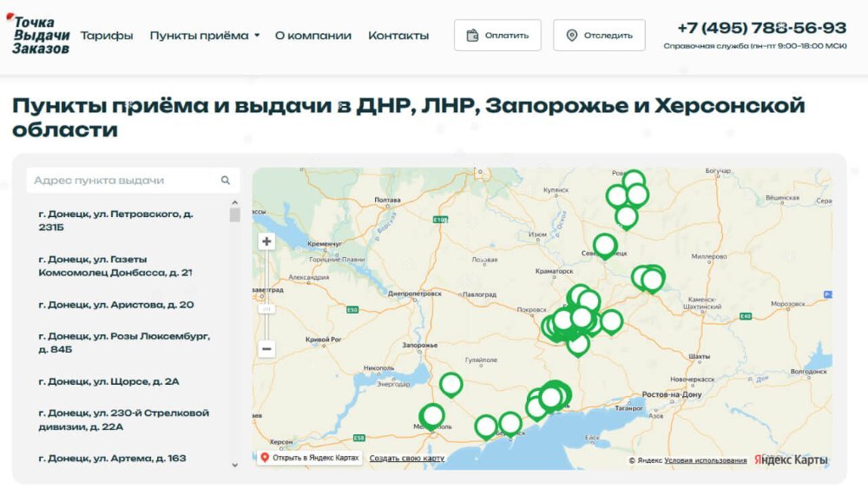Click the search magnifier icon in address field
The height and width of the screenshot is (502, 868).
pyautogui.click(x=226, y=181)
